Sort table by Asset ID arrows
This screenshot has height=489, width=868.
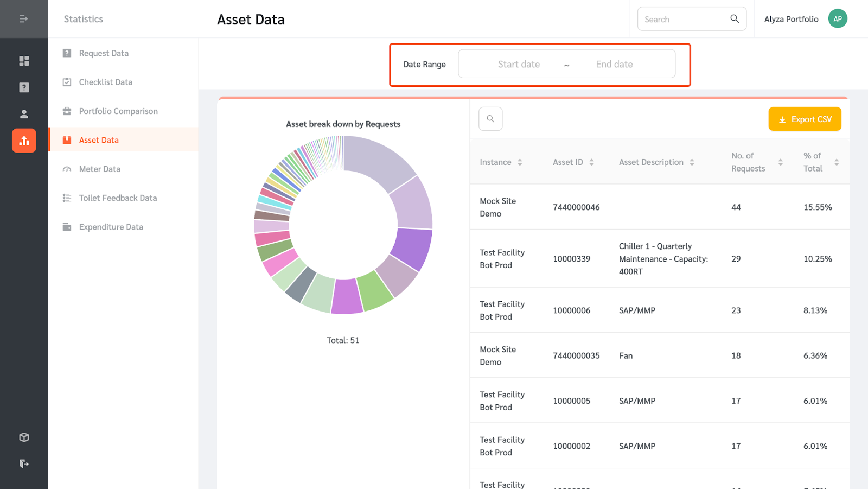[x=591, y=162]
